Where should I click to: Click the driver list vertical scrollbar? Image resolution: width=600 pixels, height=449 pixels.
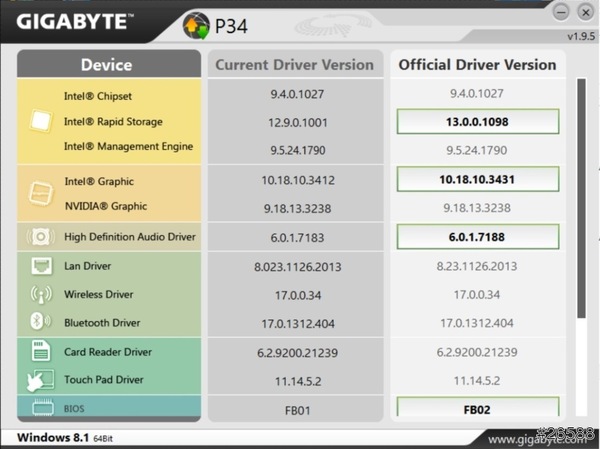[580, 240]
